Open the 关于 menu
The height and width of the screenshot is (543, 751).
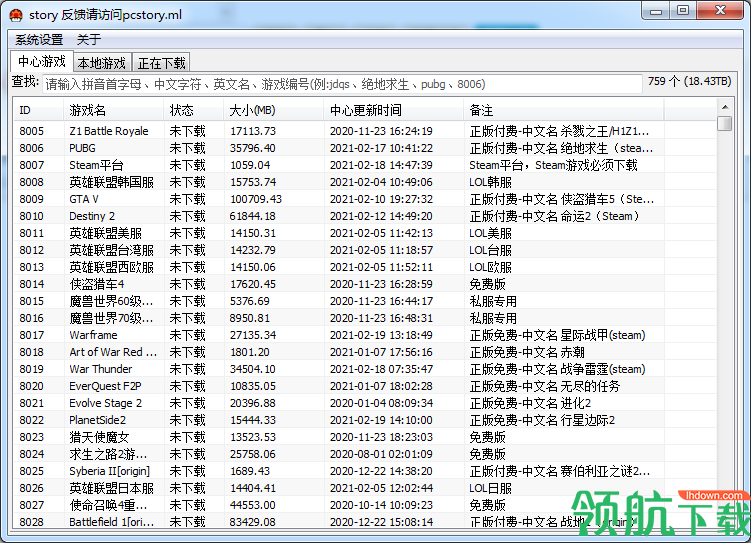(89, 40)
